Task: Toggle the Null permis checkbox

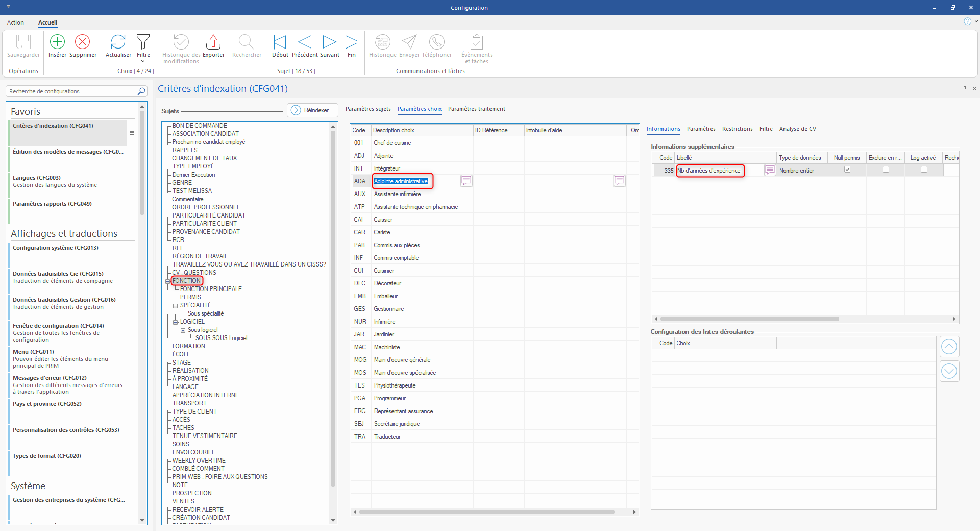Action: coord(847,170)
